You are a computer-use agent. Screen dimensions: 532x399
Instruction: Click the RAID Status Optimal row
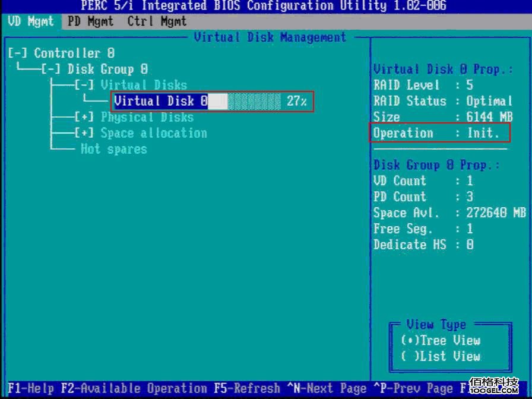point(443,101)
